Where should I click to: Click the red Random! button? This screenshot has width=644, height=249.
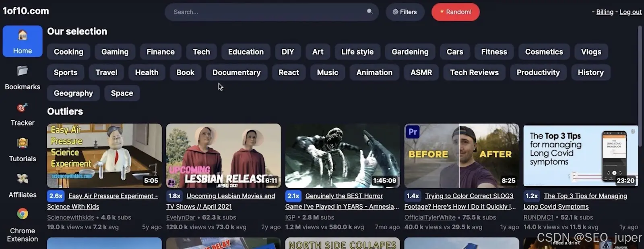(x=456, y=12)
